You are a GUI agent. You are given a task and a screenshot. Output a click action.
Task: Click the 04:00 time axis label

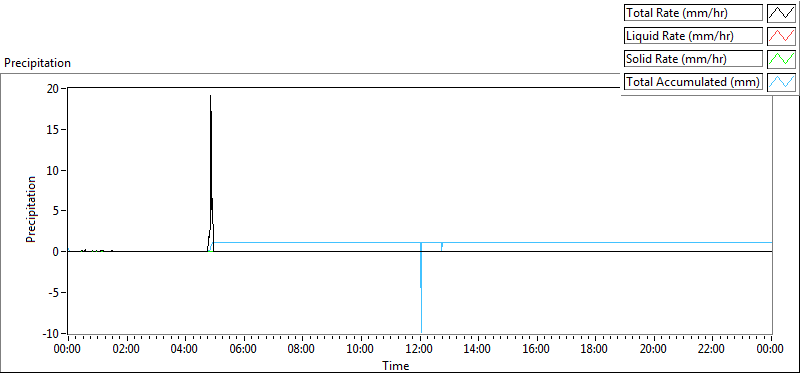[184, 349]
